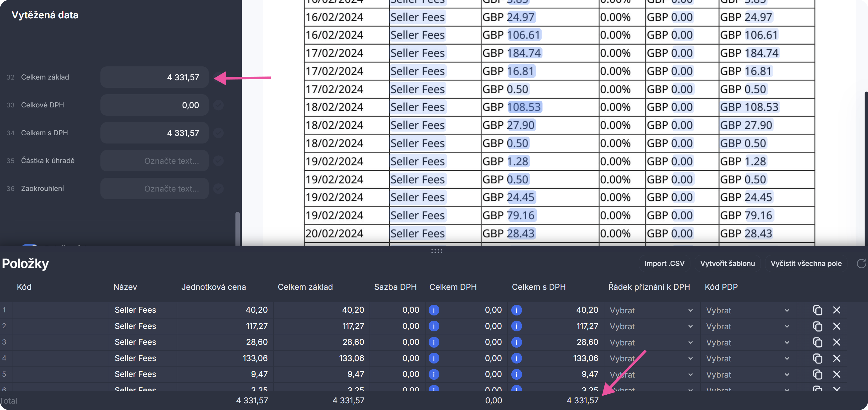Toggle the confirm checkmark for Celkem s DPH

coord(219,133)
